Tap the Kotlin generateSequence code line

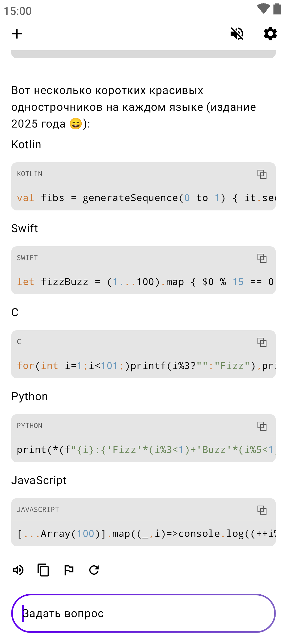tap(143, 198)
